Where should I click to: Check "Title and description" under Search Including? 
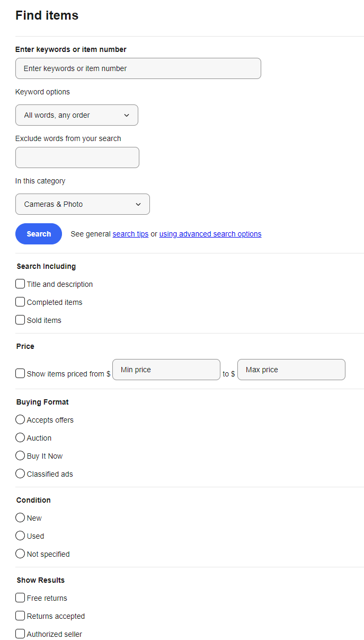pyautogui.click(x=20, y=284)
